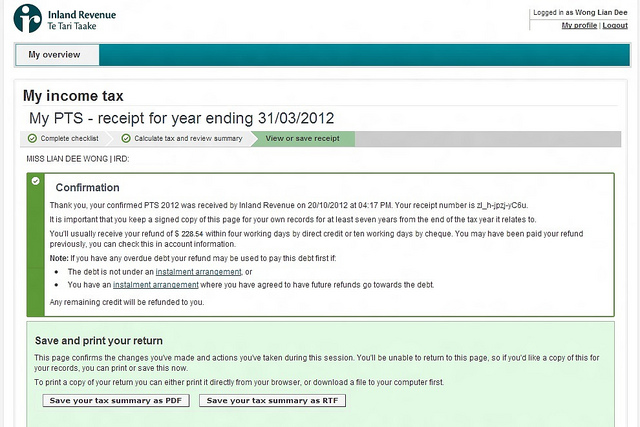
Task: Click the green tick beside Calculate tax step
Action: pos(126,138)
